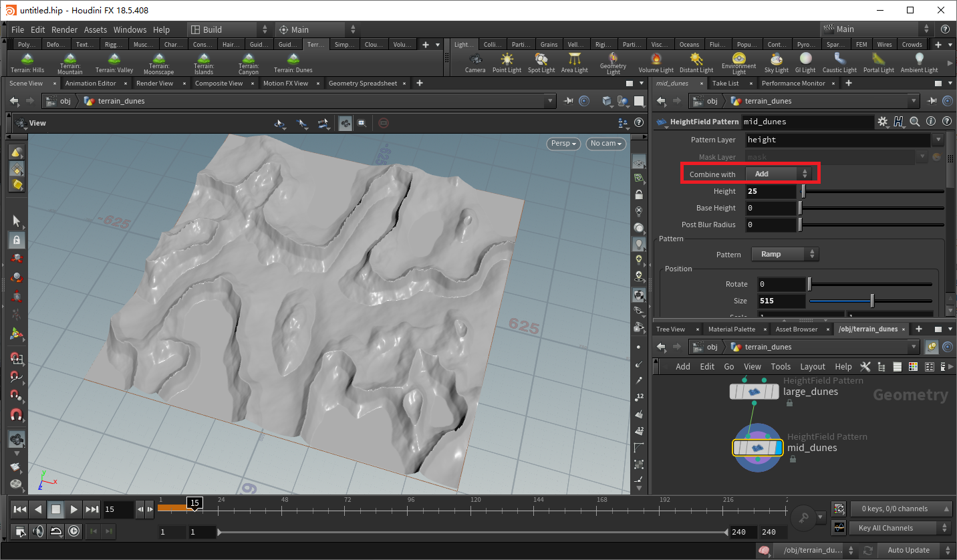Open the Take List tab

(x=725, y=84)
